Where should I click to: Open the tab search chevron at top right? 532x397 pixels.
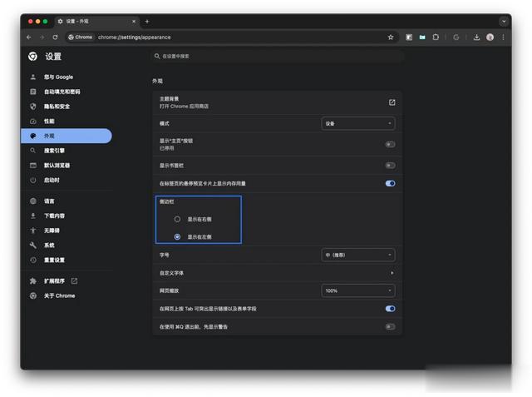[x=504, y=22]
